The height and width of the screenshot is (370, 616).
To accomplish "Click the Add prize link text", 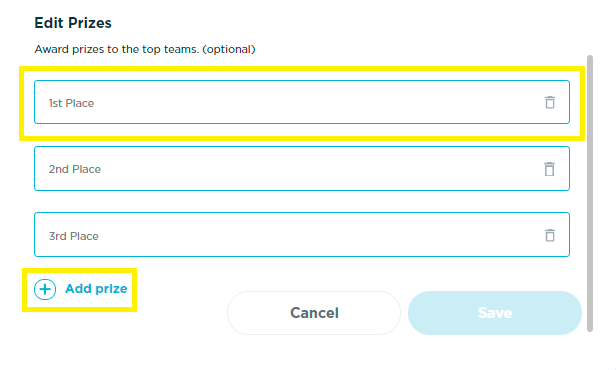I will pyautogui.click(x=96, y=289).
